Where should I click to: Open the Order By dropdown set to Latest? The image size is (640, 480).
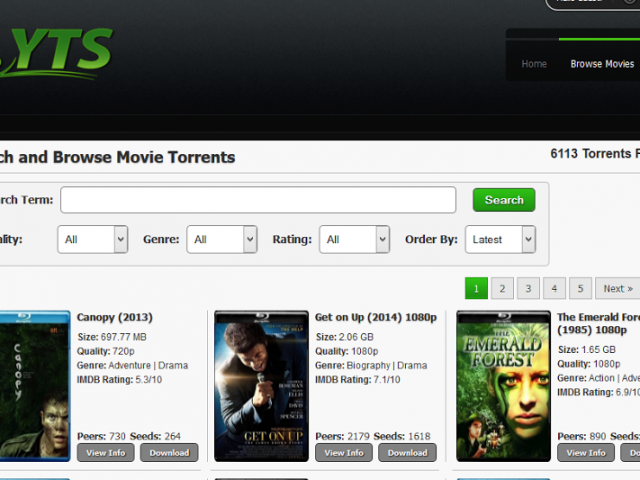click(x=500, y=240)
